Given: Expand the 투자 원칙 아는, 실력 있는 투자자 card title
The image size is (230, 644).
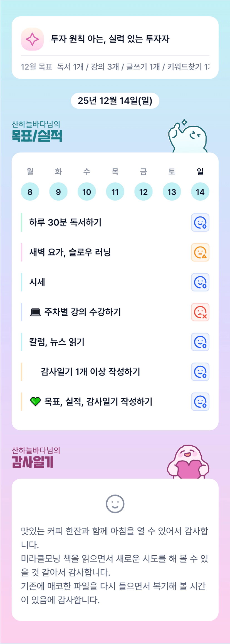Looking at the screenshot, I should (110, 39).
